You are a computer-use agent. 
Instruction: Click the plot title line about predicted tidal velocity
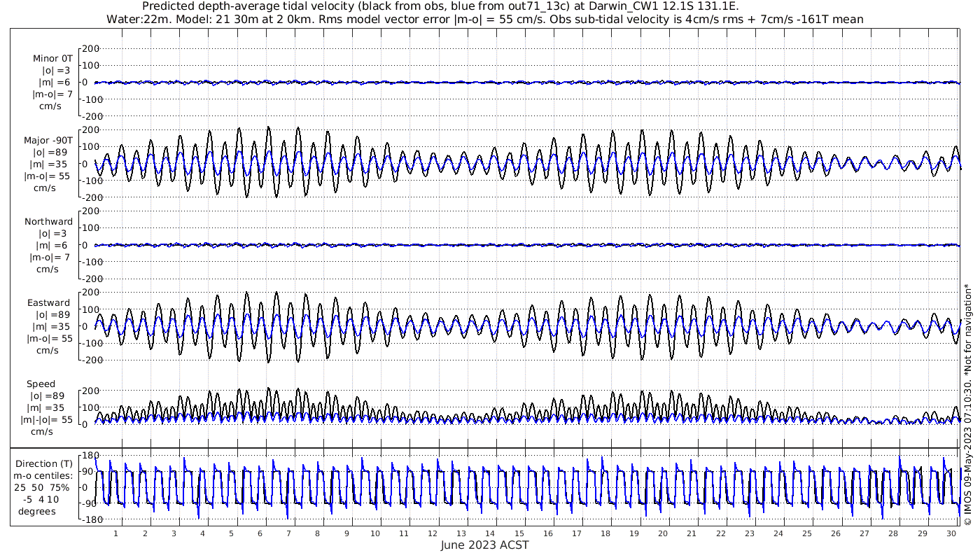point(440,7)
